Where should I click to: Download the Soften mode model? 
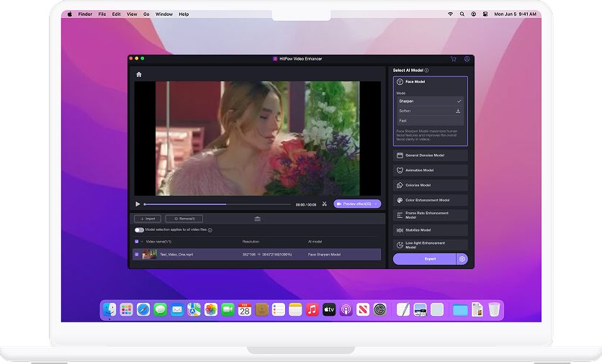(458, 111)
